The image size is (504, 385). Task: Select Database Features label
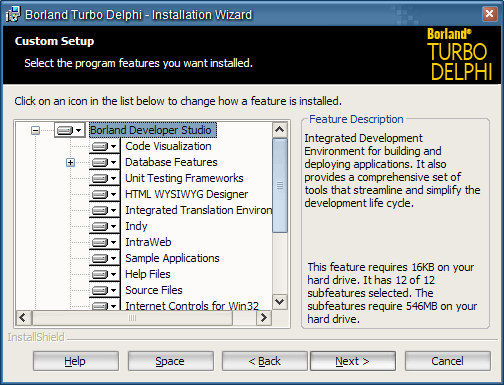(x=171, y=162)
